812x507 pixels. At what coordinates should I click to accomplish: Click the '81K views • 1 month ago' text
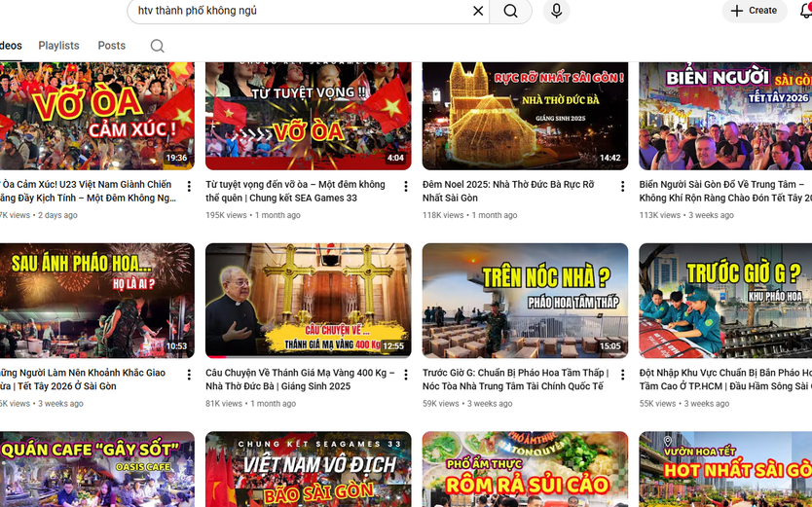pyautogui.click(x=250, y=403)
